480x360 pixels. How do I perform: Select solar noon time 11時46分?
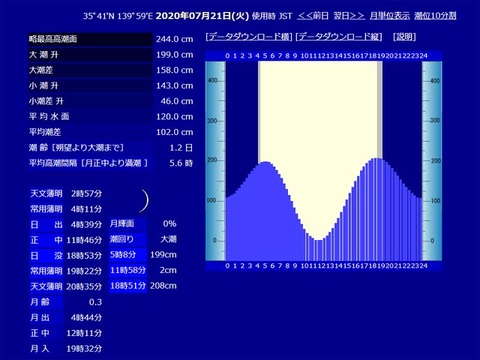point(84,240)
